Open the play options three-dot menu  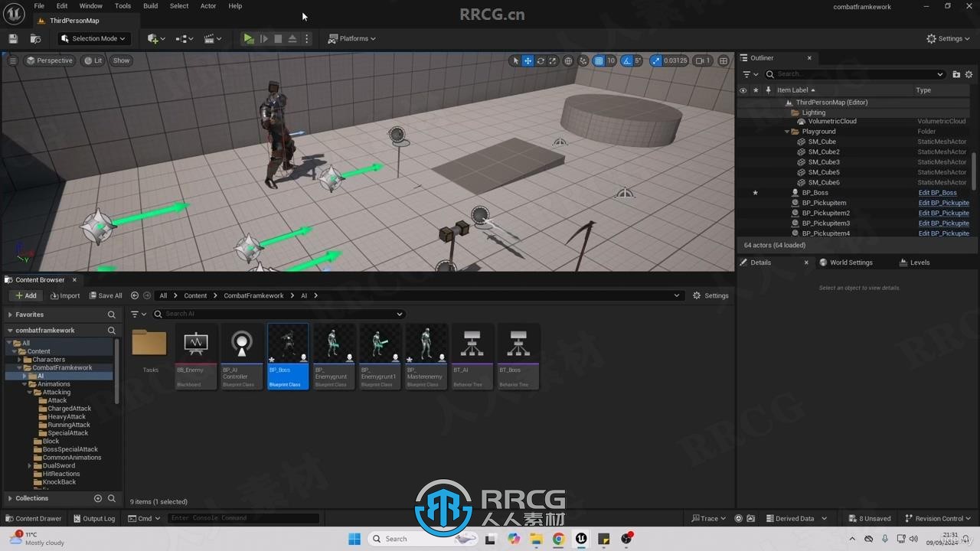point(307,38)
